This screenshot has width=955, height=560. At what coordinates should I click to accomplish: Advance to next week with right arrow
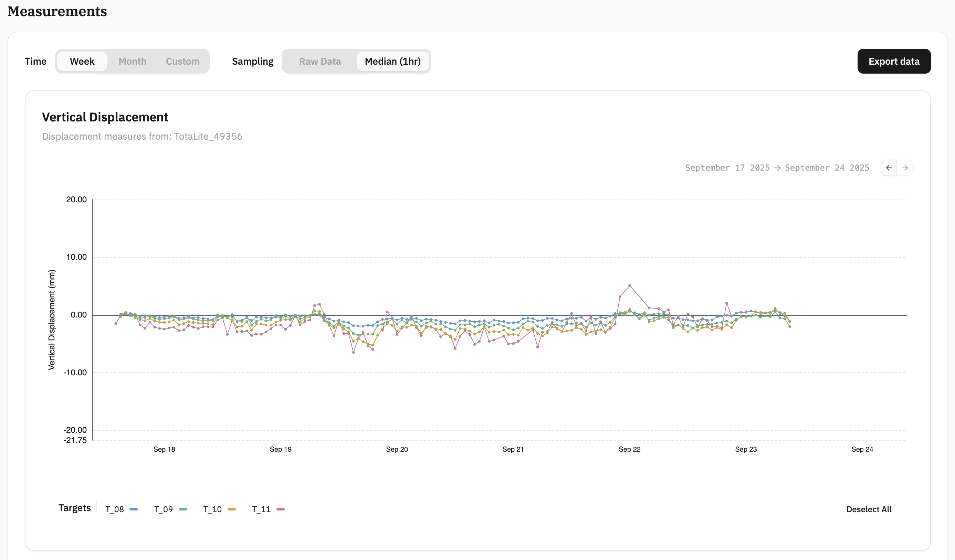click(x=905, y=168)
